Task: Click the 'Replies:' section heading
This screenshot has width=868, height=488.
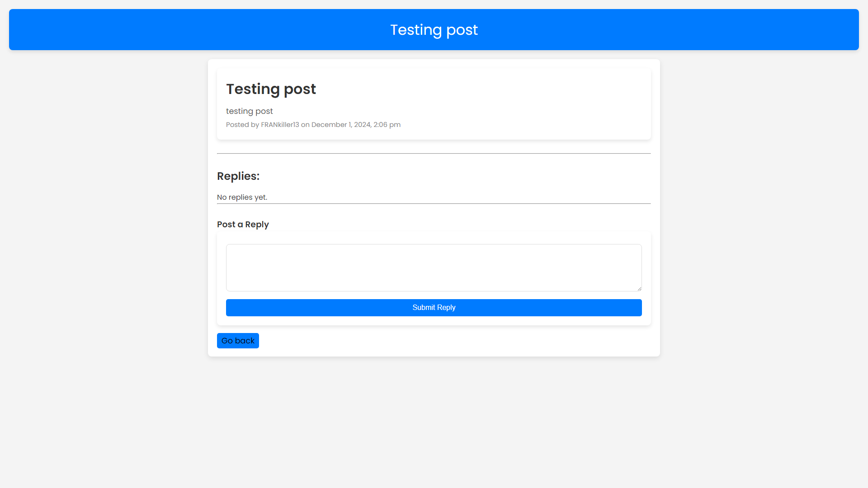Action: click(238, 176)
